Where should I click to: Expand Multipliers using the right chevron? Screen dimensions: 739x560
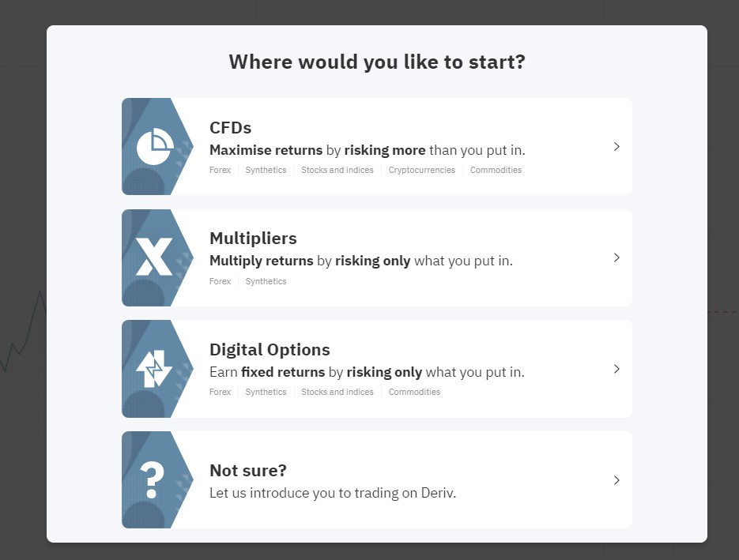616,257
